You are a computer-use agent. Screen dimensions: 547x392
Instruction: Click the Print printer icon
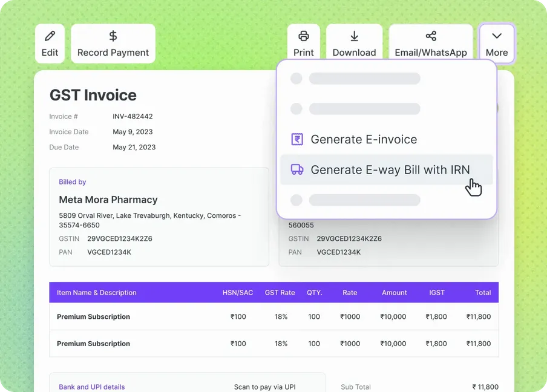click(304, 36)
